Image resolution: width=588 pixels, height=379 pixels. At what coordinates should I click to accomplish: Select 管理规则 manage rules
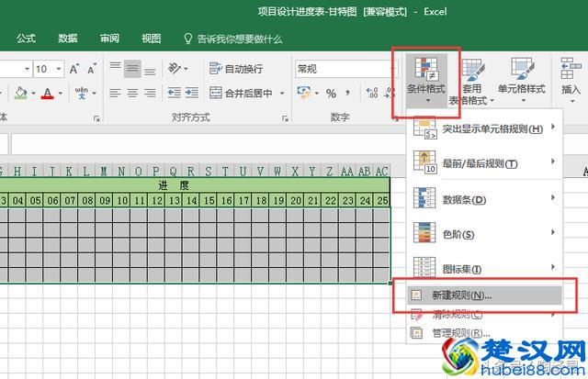tap(484, 332)
